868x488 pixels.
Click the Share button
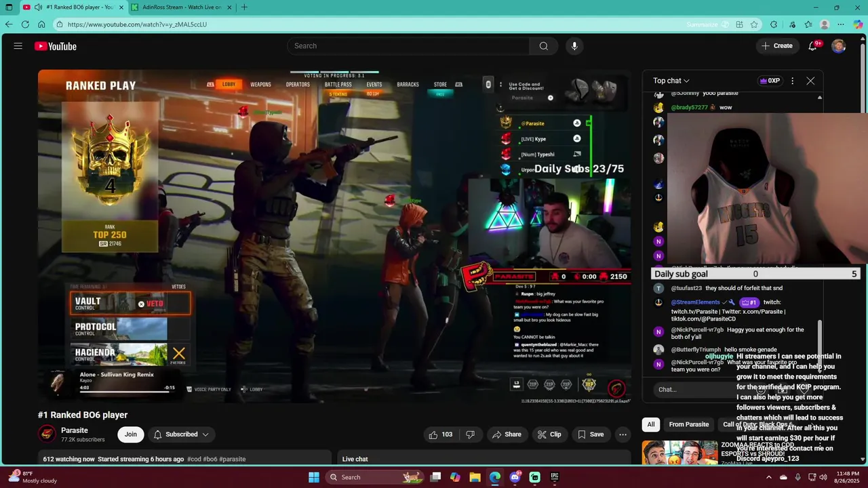[507, 434]
